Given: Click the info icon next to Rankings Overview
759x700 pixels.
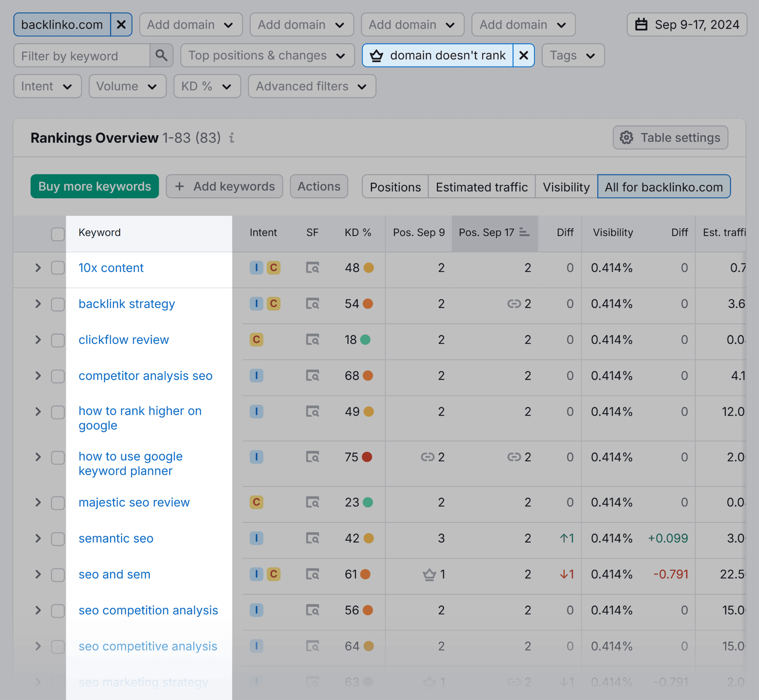Looking at the screenshot, I should [232, 138].
